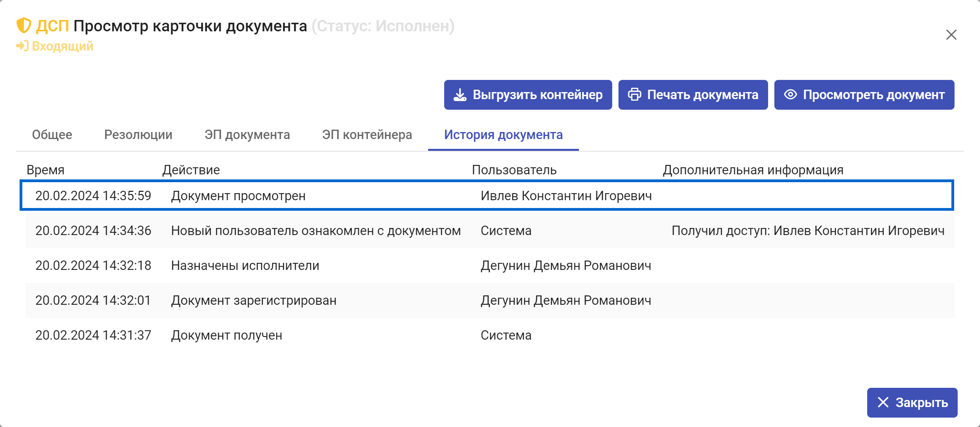980x427 pixels.
Task: Click Дегунин Демьян Романович in 14:32:01 row
Action: tap(566, 300)
